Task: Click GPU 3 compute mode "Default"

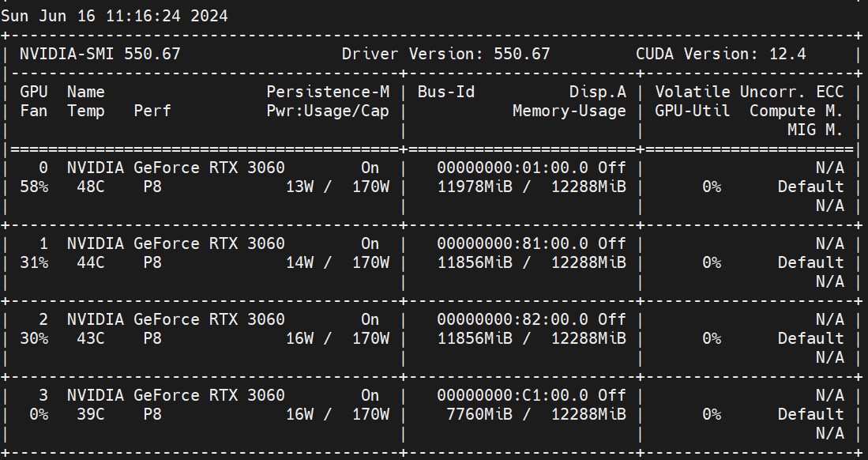Action: pyautogui.click(x=810, y=415)
